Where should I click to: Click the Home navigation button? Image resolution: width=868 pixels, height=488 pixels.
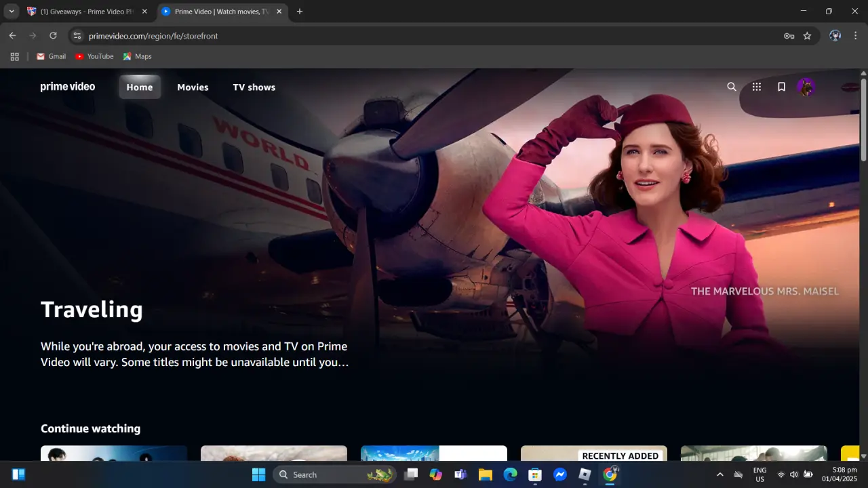point(140,87)
